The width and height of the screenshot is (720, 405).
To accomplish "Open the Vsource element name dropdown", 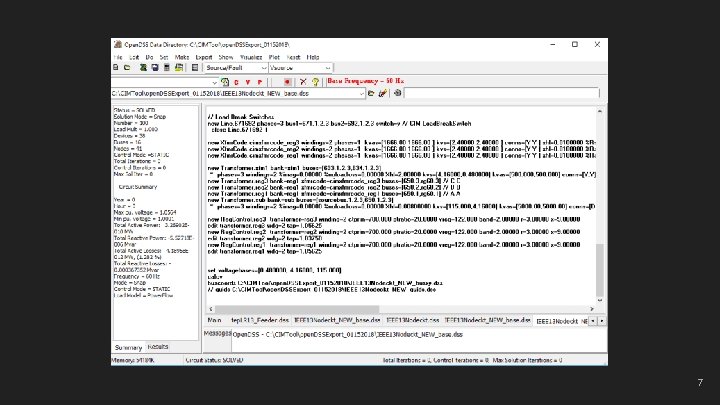I will click(300, 68).
